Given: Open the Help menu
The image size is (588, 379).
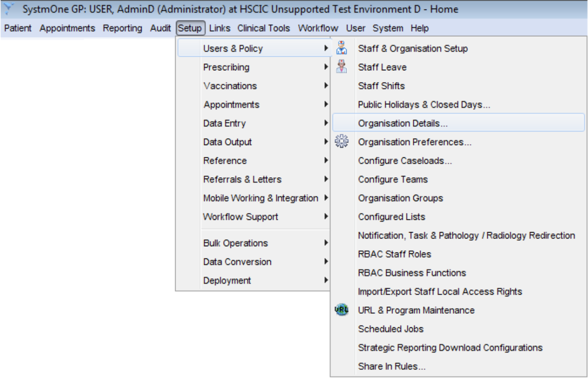Looking at the screenshot, I should (420, 28).
